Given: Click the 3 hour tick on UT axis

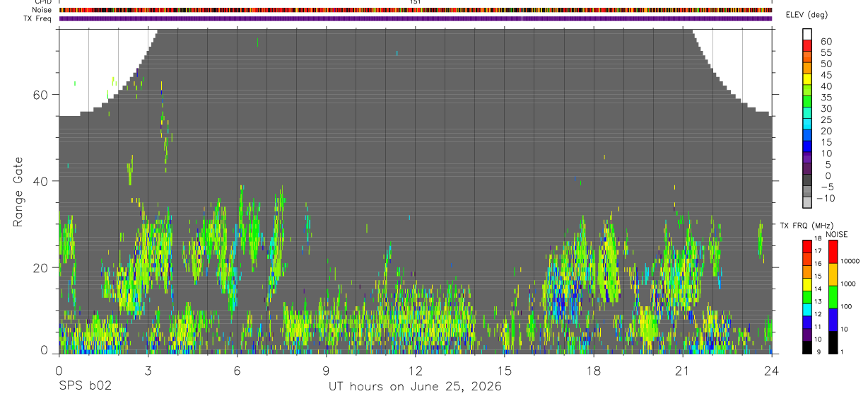Looking at the screenshot, I should (148, 371).
